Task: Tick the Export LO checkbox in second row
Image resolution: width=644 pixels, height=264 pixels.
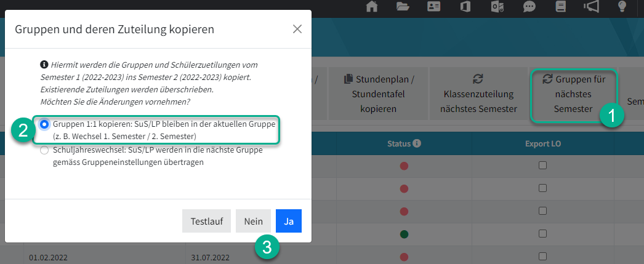Action: (x=542, y=188)
